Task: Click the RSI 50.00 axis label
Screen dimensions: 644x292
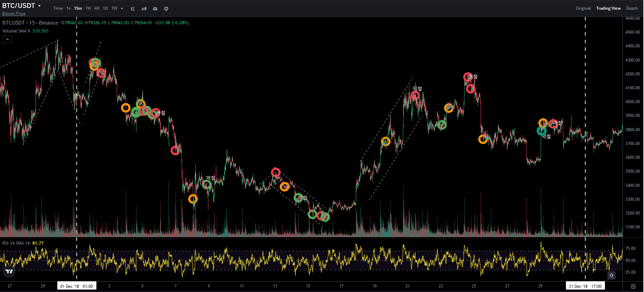Action: (631, 261)
